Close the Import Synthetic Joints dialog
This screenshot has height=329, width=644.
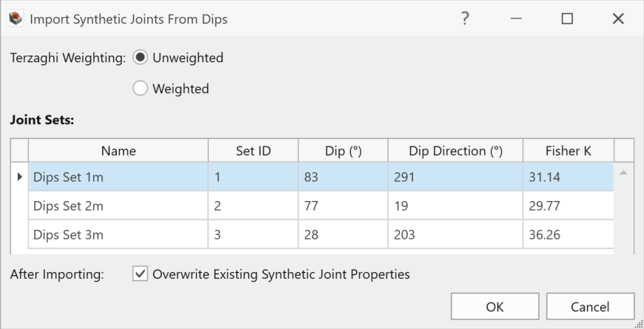pos(618,19)
